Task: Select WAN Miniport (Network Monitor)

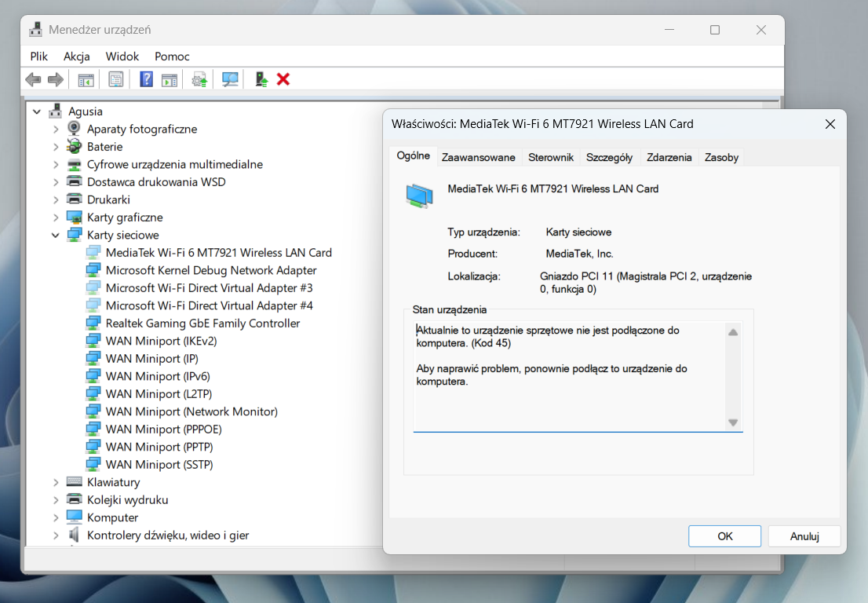Action: pyautogui.click(x=191, y=411)
